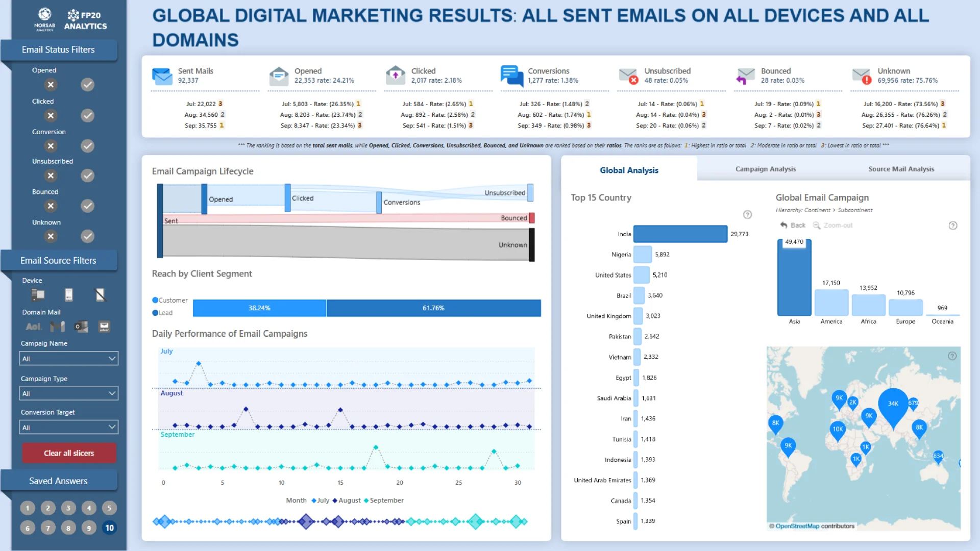Click the 834 map pin near Oceania
The width and height of the screenshot is (980, 551).
click(938, 457)
